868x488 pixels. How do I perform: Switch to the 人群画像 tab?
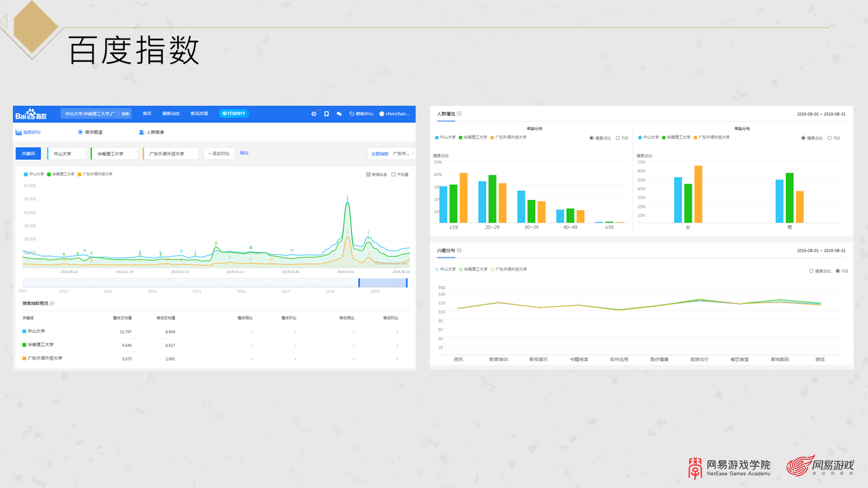pyautogui.click(x=151, y=132)
